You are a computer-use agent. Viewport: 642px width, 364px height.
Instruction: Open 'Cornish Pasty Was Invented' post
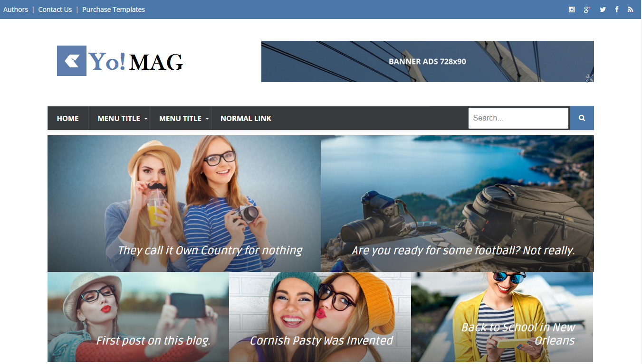pyautogui.click(x=321, y=340)
